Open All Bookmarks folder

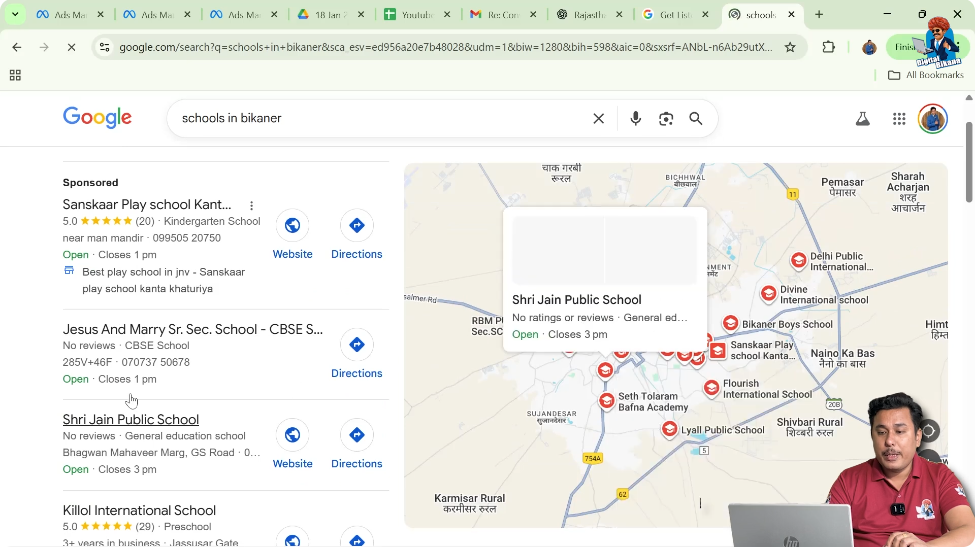tap(926, 75)
